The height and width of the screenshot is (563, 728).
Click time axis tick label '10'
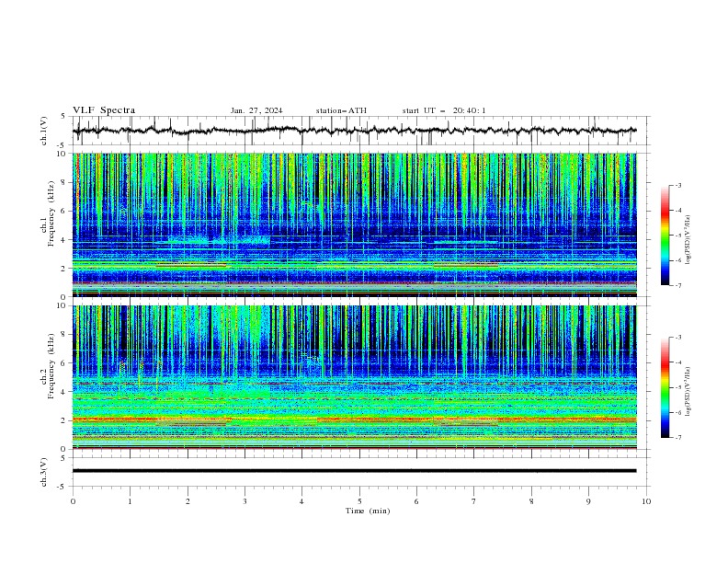click(646, 501)
